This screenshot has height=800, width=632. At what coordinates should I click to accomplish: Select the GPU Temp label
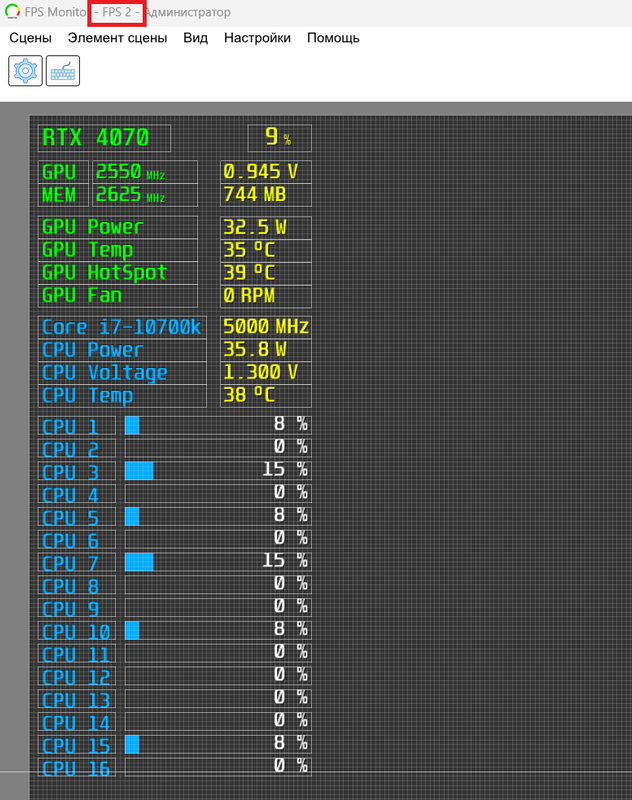point(118,250)
